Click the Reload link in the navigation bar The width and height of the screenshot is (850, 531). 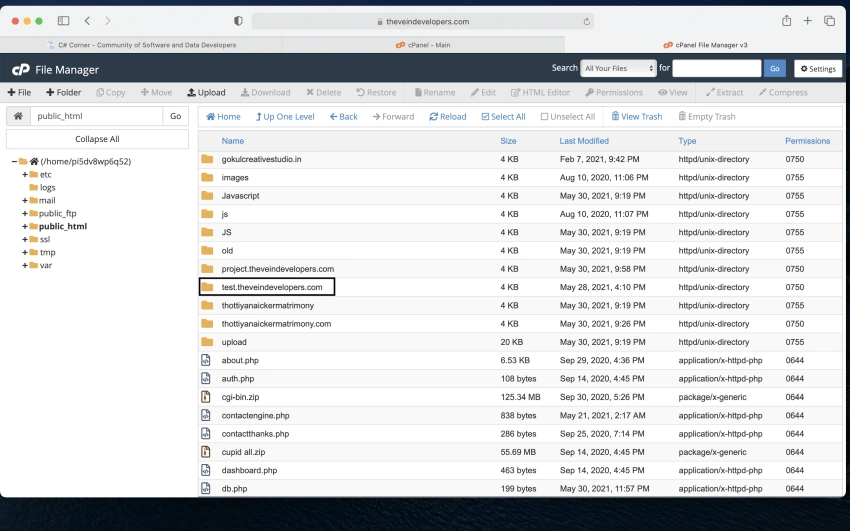point(448,116)
